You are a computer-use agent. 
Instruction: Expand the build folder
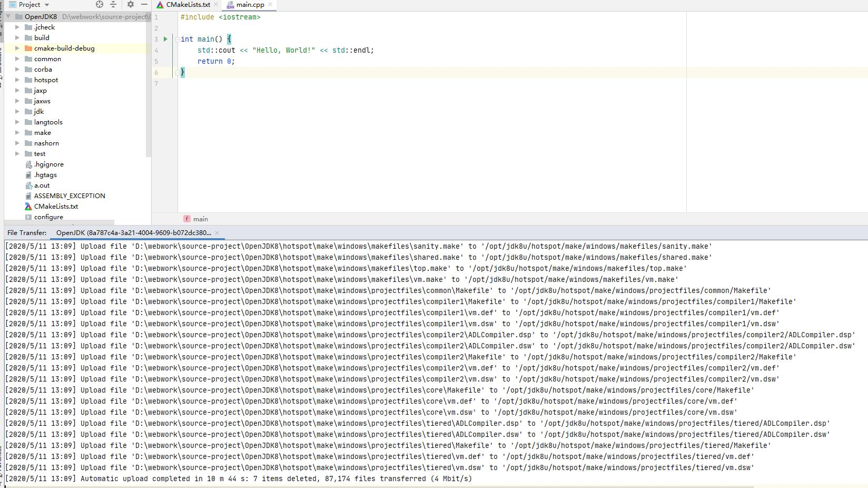click(17, 37)
